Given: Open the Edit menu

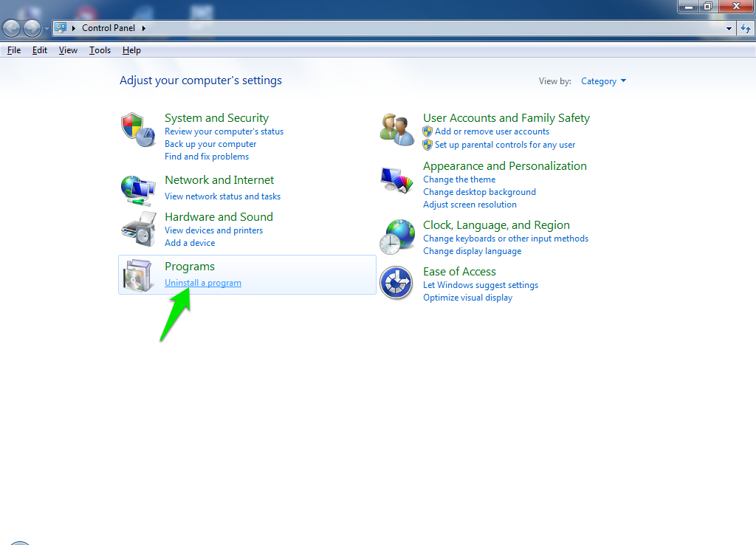Looking at the screenshot, I should [x=40, y=50].
